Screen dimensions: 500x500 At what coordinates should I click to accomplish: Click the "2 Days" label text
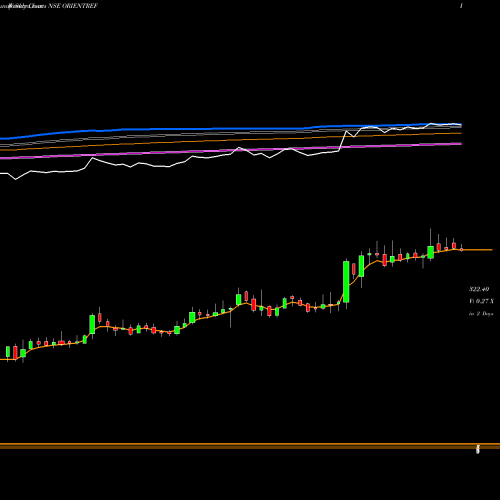pos(484,314)
